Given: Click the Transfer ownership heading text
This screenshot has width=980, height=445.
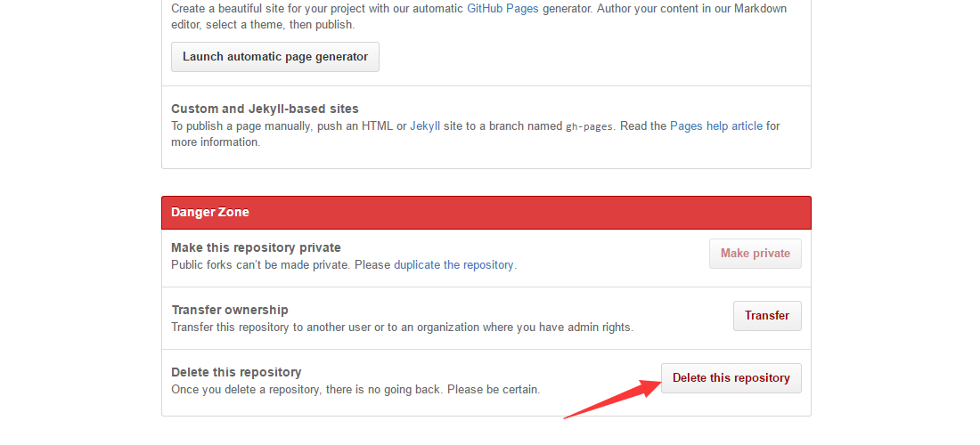Looking at the screenshot, I should 230,310.
